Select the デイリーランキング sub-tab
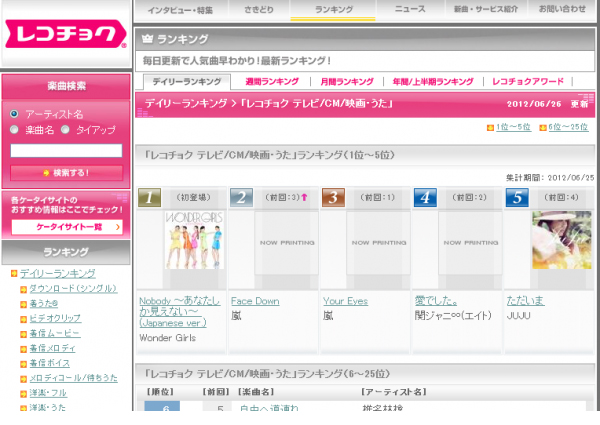This screenshot has height=425, width=600. [x=187, y=81]
